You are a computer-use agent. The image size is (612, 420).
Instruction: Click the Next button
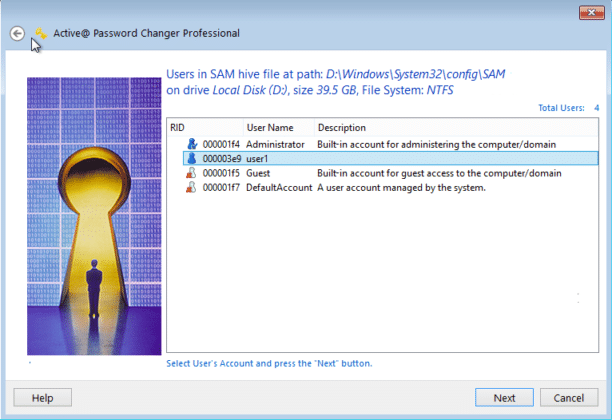504,398
